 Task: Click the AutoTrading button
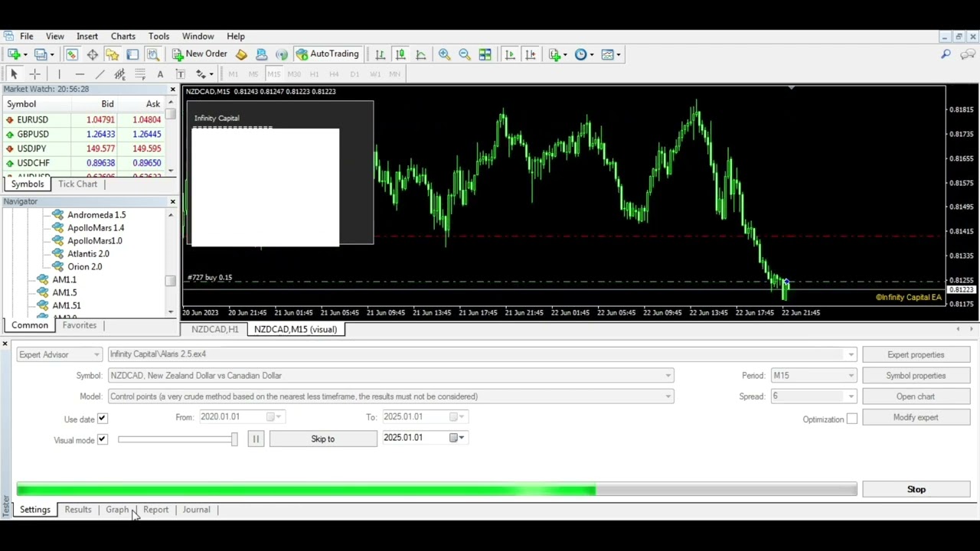tap(327, 54)
